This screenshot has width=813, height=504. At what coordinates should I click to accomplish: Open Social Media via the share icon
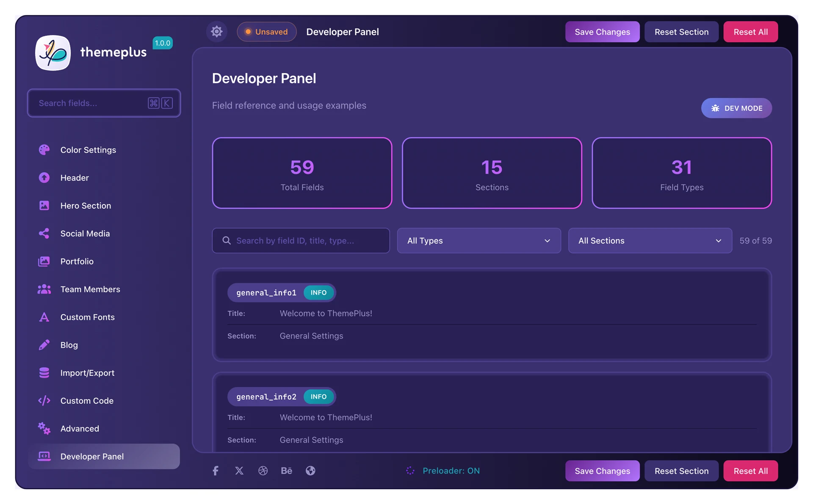(44, 233)
